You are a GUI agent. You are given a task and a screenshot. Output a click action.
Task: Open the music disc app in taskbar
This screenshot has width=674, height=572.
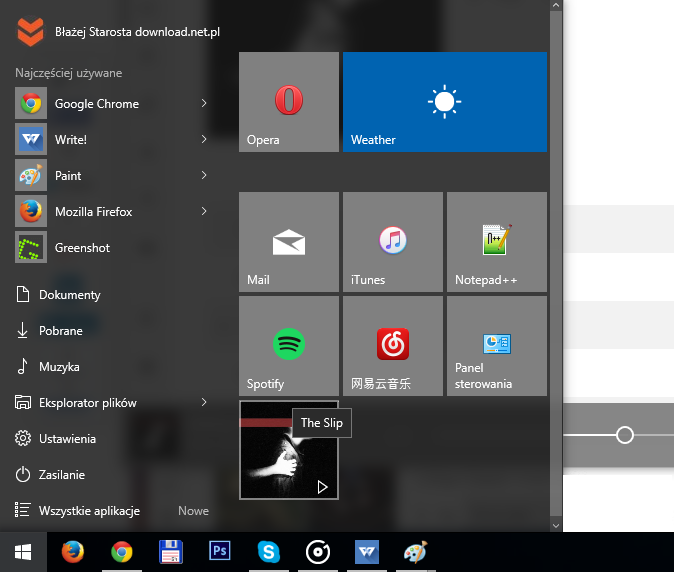coord(318,552)
